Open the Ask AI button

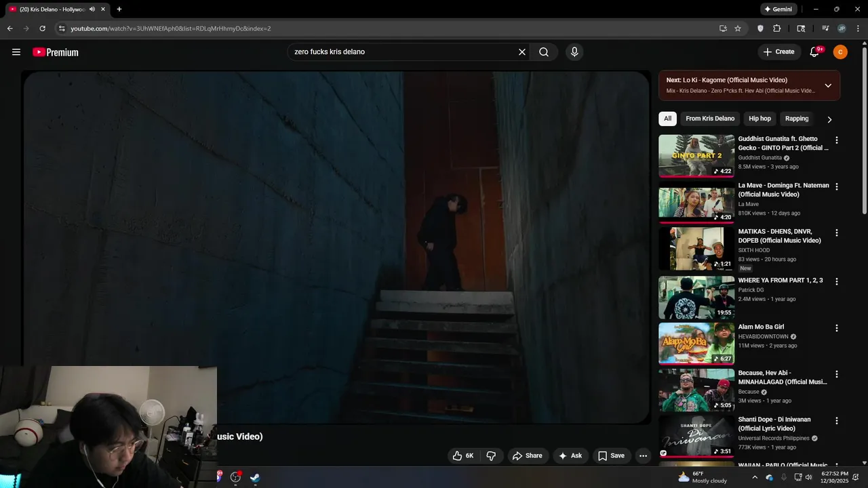[x=570, y=455]
